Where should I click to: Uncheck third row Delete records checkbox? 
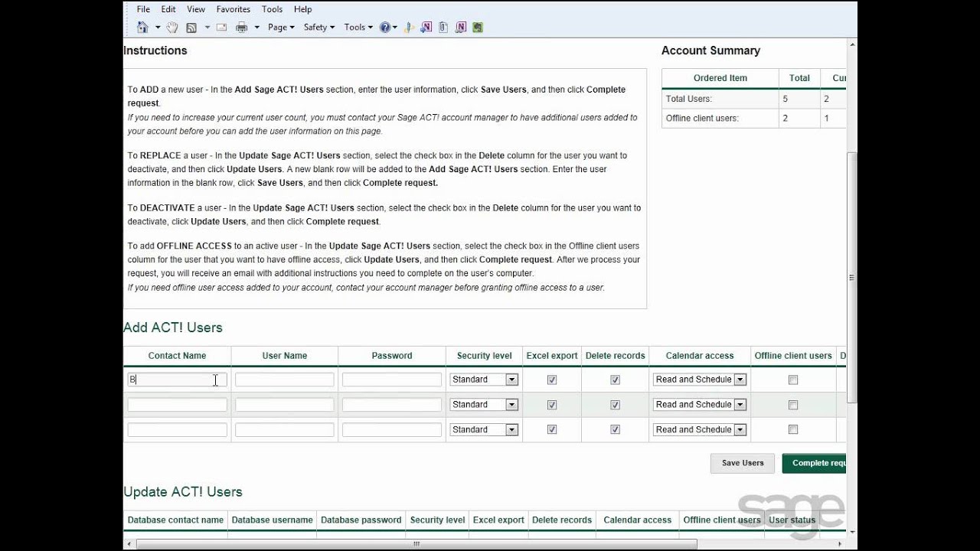615,430
